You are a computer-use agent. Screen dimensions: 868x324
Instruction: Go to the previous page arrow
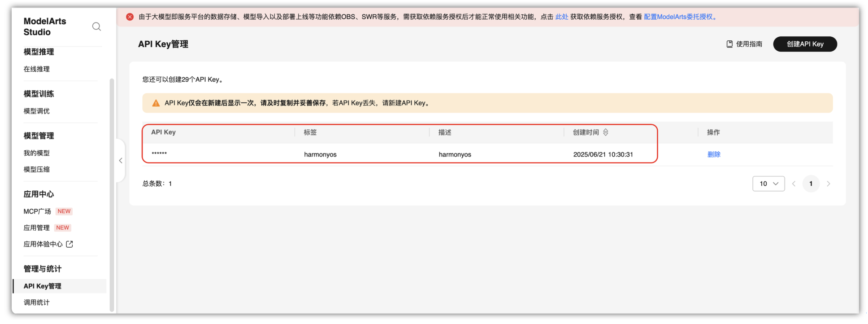[x=794, y=184]
